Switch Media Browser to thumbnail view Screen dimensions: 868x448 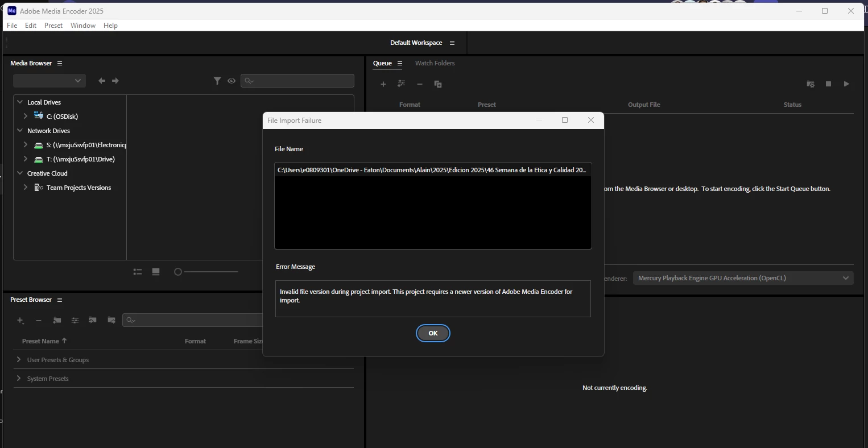pos(156,272)
